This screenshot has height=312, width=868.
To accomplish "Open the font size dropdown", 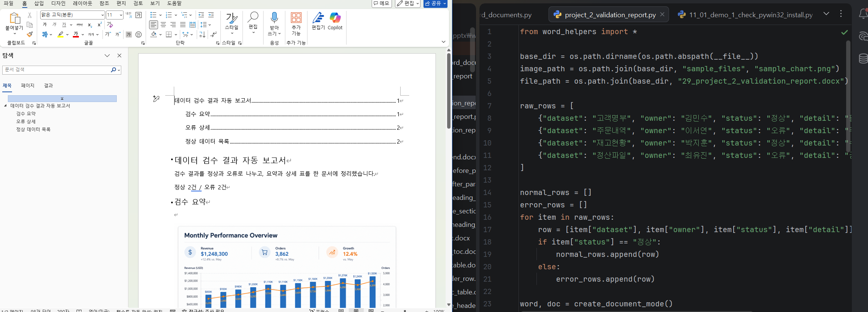I will tap(121, 15).
